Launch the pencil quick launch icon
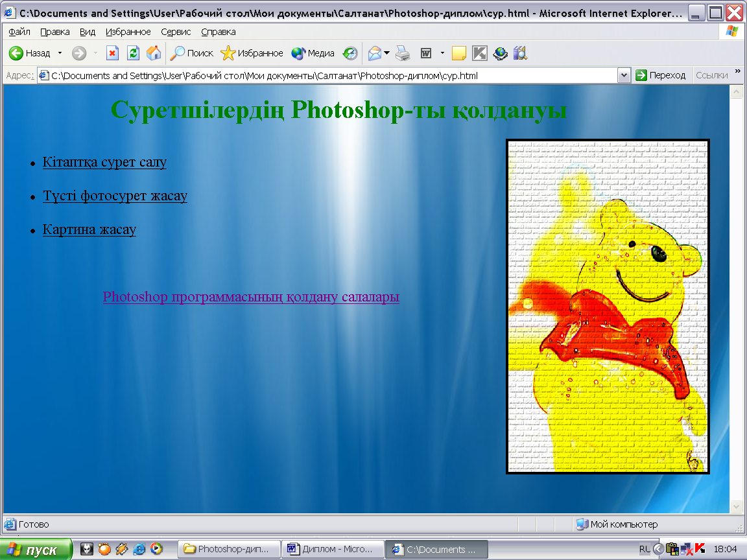 tap(122, 549)
